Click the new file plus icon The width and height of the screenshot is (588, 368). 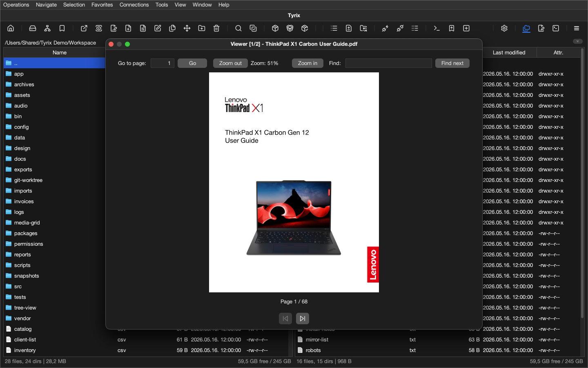(x=128, y=28)
